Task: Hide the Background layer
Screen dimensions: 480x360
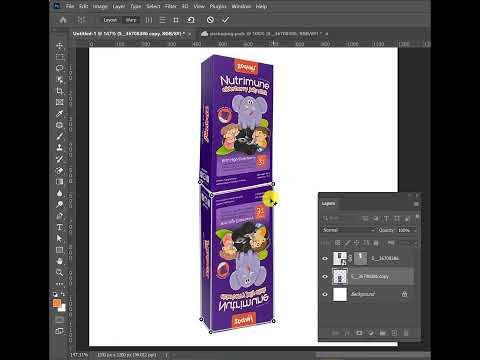Action: tap(325, 294)
